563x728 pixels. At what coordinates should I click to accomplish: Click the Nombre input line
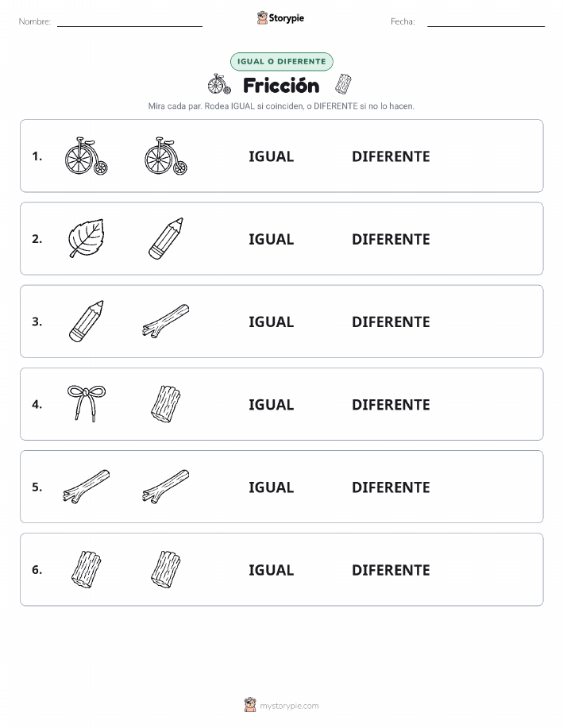129,21
